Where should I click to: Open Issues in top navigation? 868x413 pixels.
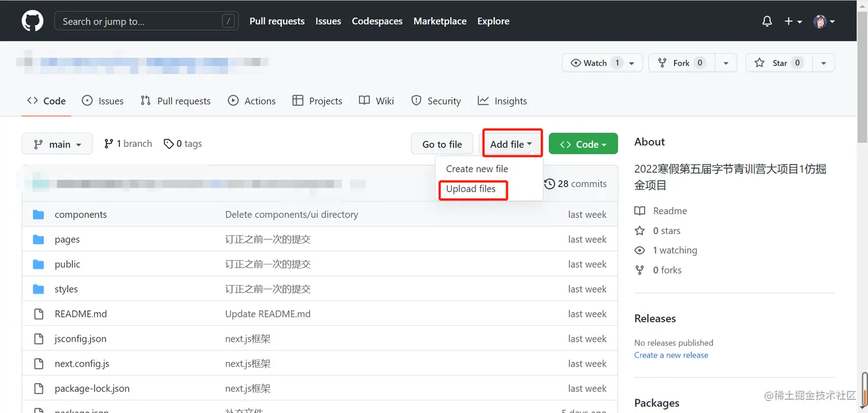pos(328,21)
